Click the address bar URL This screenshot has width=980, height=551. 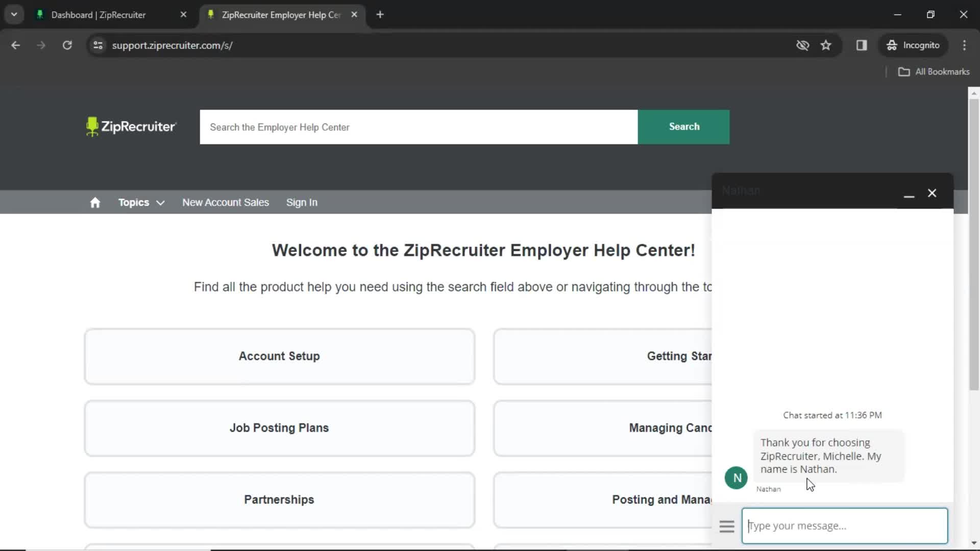[173, 45]
